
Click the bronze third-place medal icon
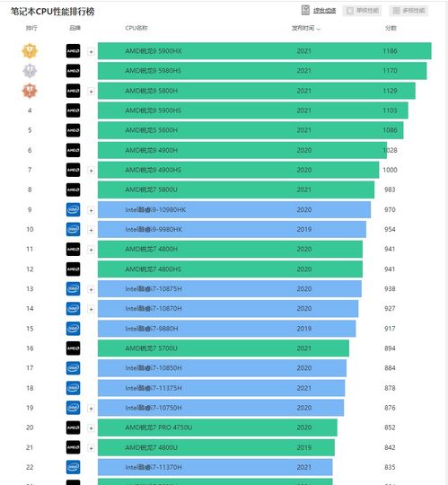tap(30, 91)
